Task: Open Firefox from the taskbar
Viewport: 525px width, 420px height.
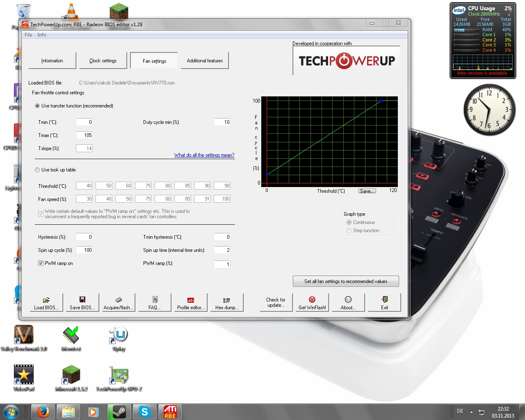Action: coord(43,412)
